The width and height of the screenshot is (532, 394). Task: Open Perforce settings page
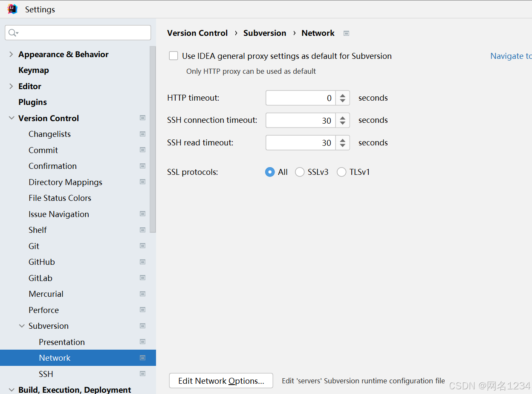click(x=43, y=310)
